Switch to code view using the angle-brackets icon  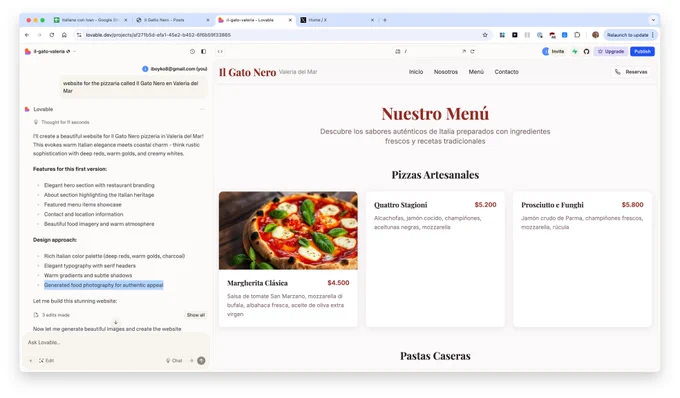click(x=220, y=51)
